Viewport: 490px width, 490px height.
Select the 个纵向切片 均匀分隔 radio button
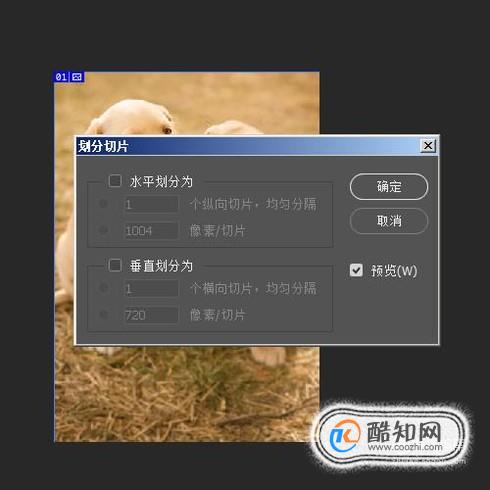tap(104, 204)
